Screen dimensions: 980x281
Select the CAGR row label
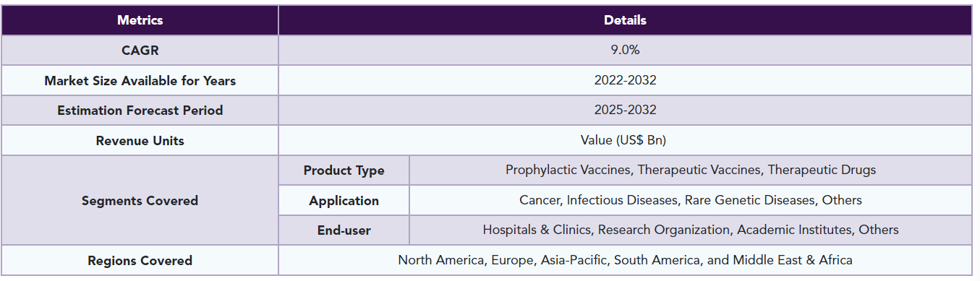click(x=140, y=51)
